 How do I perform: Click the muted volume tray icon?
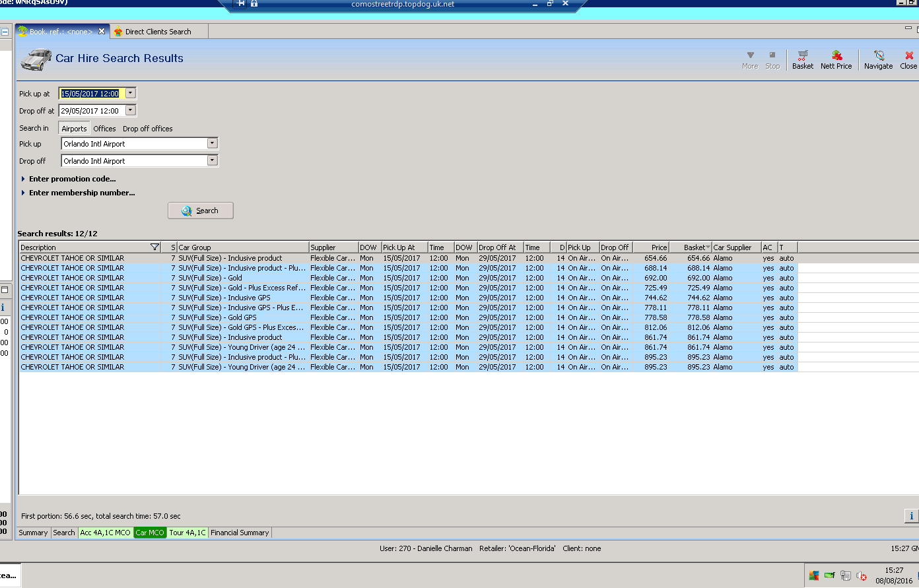[861, 575]
